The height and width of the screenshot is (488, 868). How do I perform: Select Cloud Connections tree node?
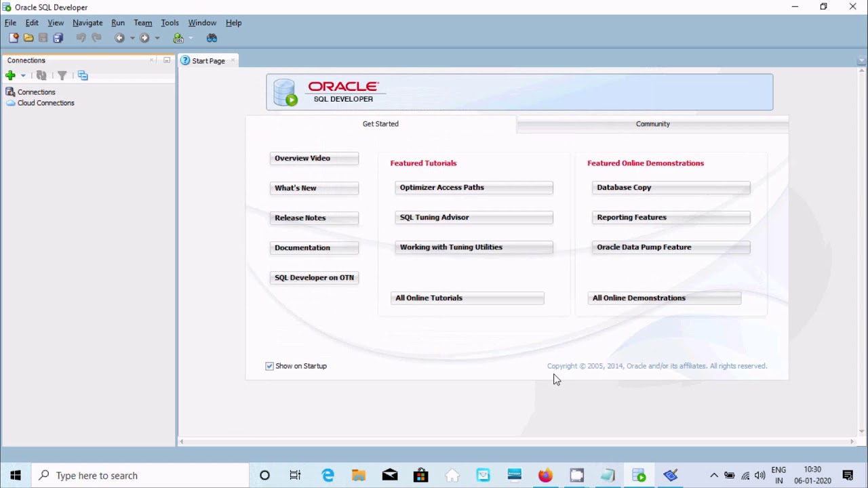tap(40, 103)
